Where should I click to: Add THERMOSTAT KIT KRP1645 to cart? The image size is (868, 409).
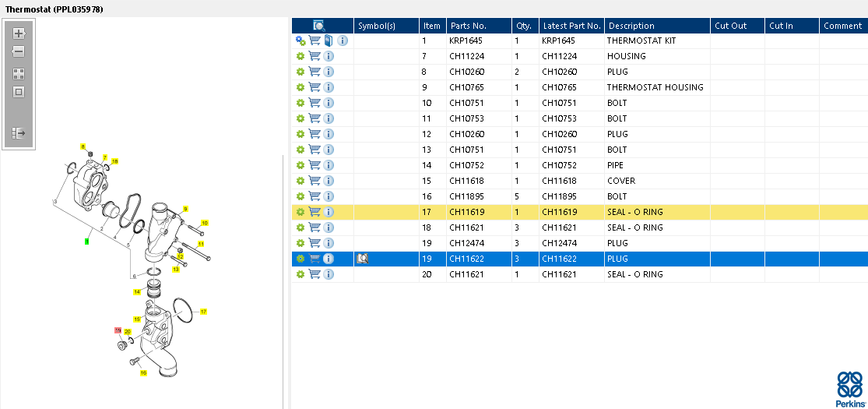click(315, 41)
